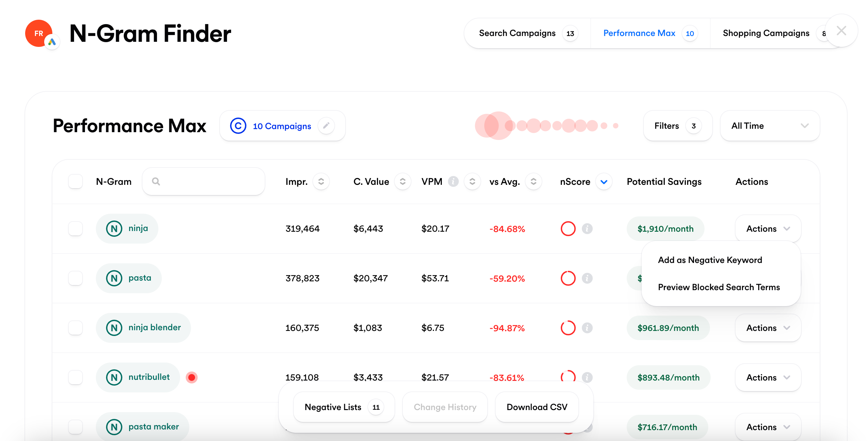Toggle nScore sort chevron
The height and width of the screenshot is (441, 868).
tap(604, 182)
